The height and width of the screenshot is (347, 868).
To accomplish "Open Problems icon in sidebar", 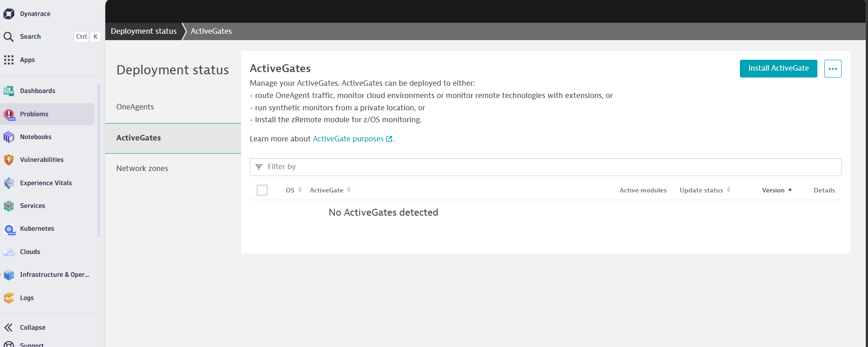I will [x=9, y=114].
